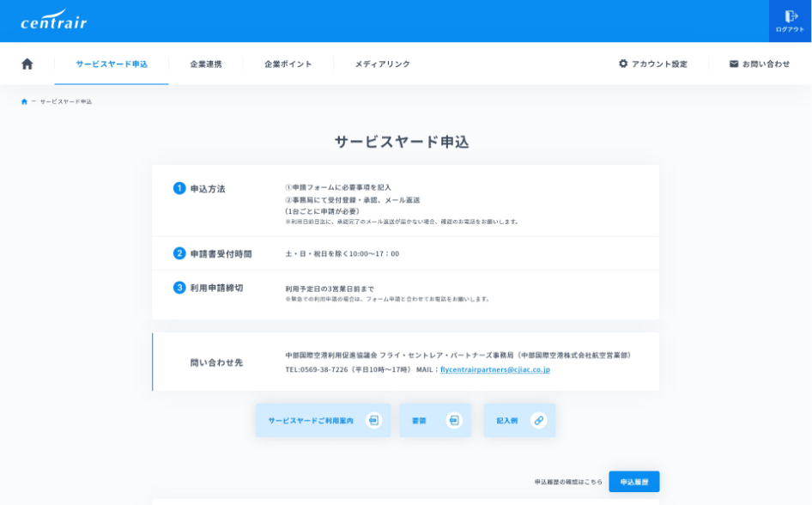Viewport: 812px width, 505px height.
Task: Click the flycentrairpartners@cjiac.co.jp email link
Action: click(x=495, y=369)
